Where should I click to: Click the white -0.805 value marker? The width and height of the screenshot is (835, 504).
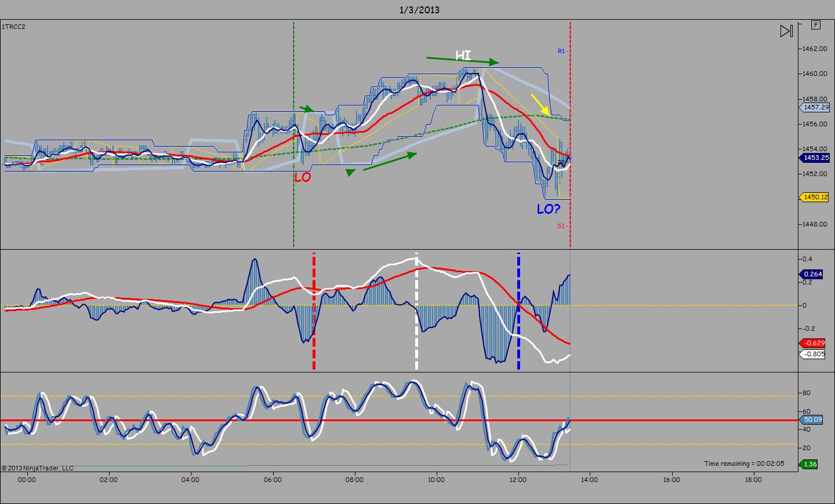[x=812, y=355]
